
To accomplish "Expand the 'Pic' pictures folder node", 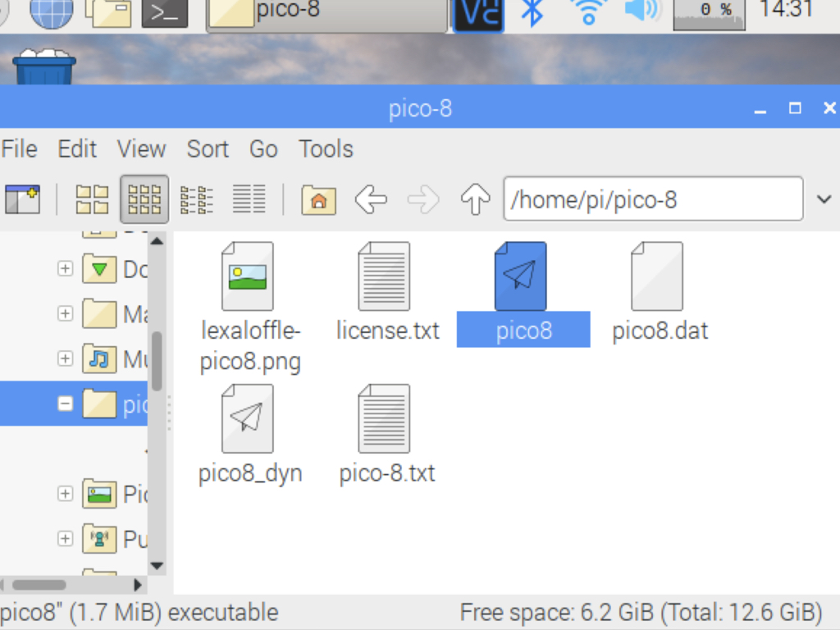I will coord(65,493).
